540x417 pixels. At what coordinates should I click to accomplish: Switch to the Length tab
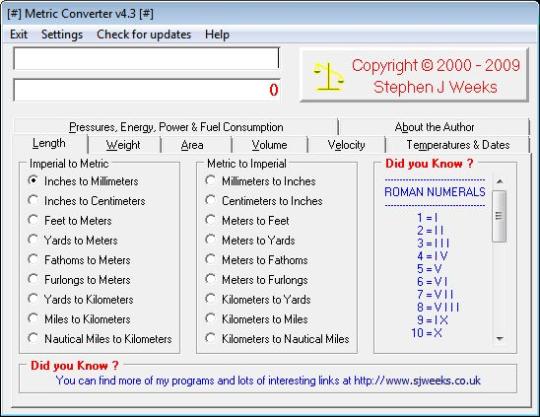pos(49,143)
